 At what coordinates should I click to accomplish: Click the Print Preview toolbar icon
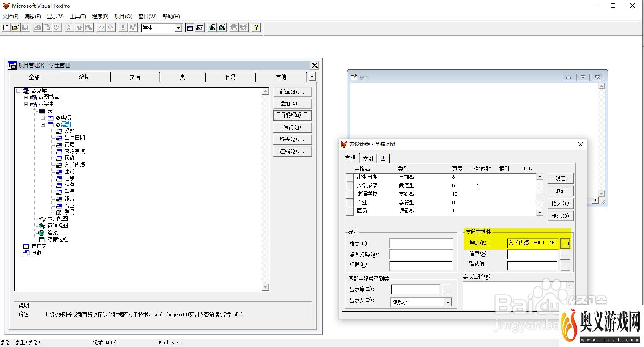pos(47,28)
